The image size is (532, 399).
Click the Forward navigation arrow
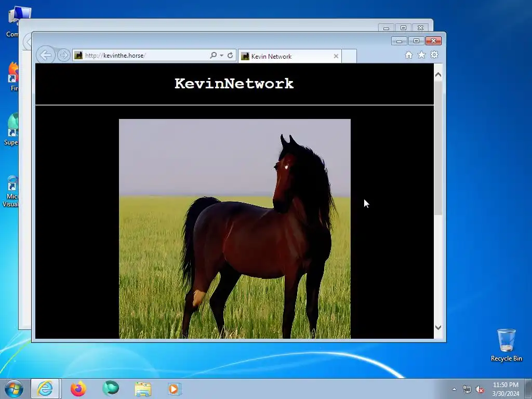pos(63,55)
